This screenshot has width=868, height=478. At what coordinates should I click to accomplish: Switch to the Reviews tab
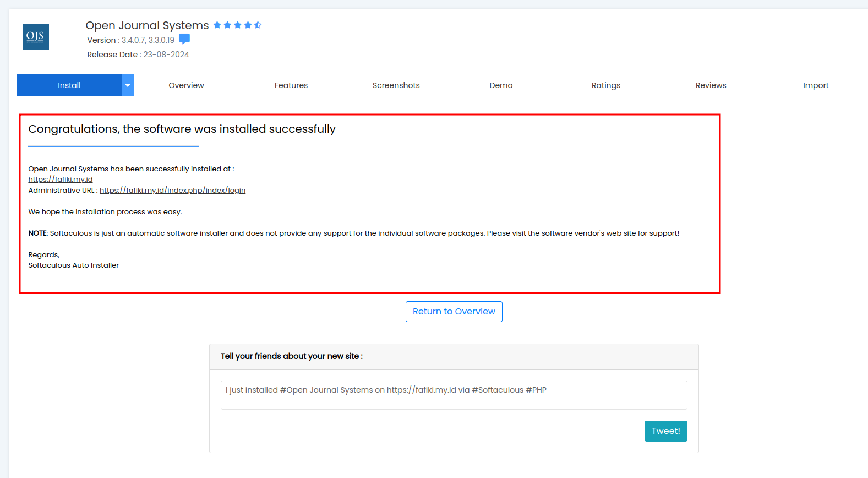[x=711, y=85]
